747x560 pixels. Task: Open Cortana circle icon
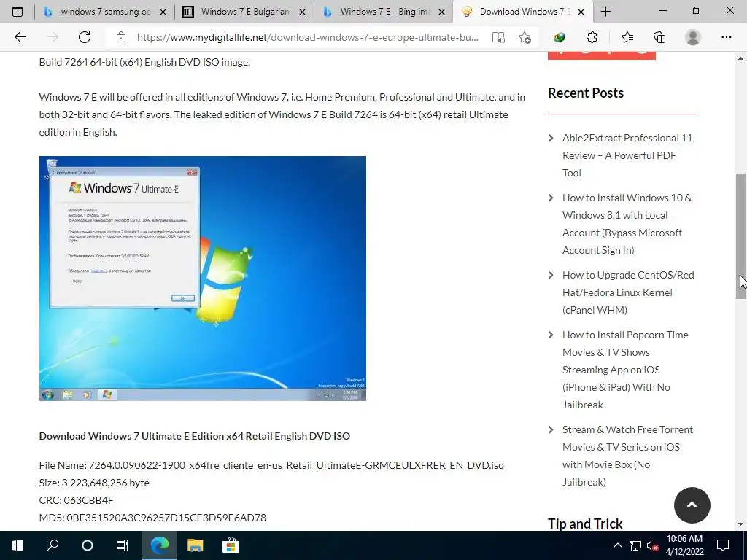88,545
